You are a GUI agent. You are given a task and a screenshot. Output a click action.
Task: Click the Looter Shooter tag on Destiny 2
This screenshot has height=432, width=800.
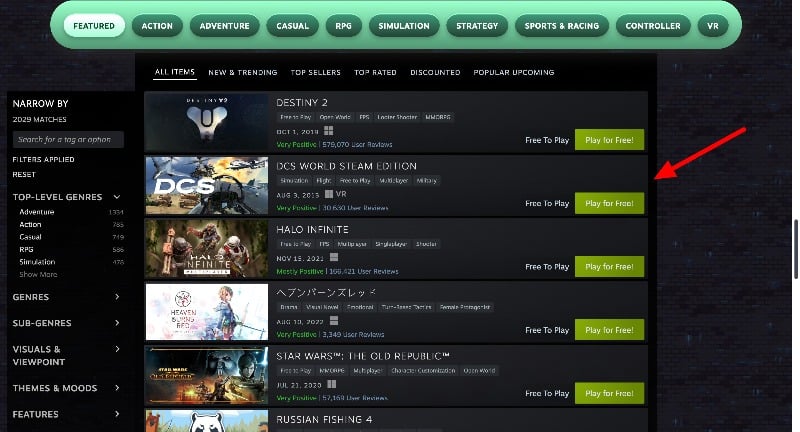coord(397,117)
